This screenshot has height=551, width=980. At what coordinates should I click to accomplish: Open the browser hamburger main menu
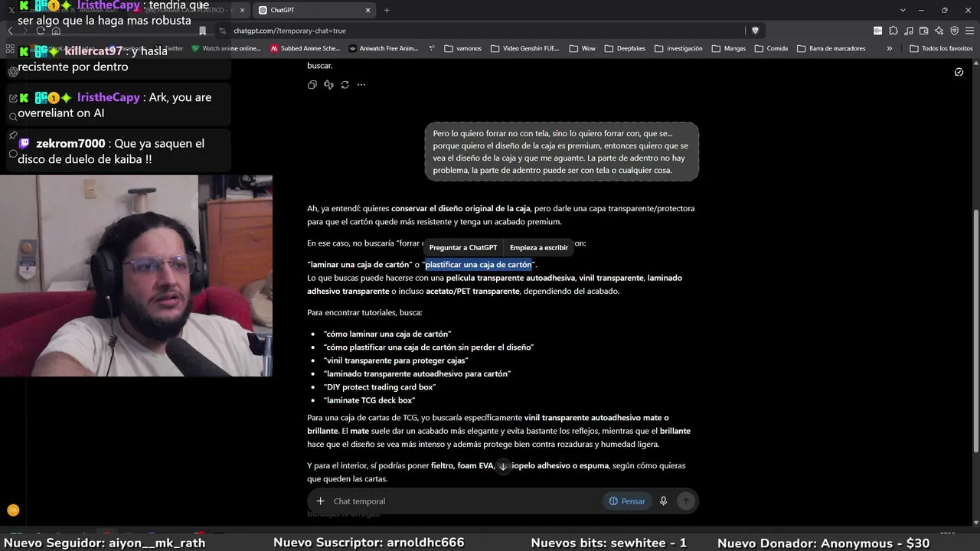tap(969, 31)
